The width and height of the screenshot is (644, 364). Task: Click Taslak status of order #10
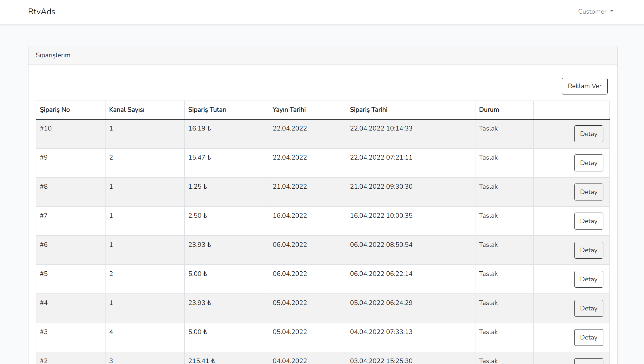(x=488, y=128)
